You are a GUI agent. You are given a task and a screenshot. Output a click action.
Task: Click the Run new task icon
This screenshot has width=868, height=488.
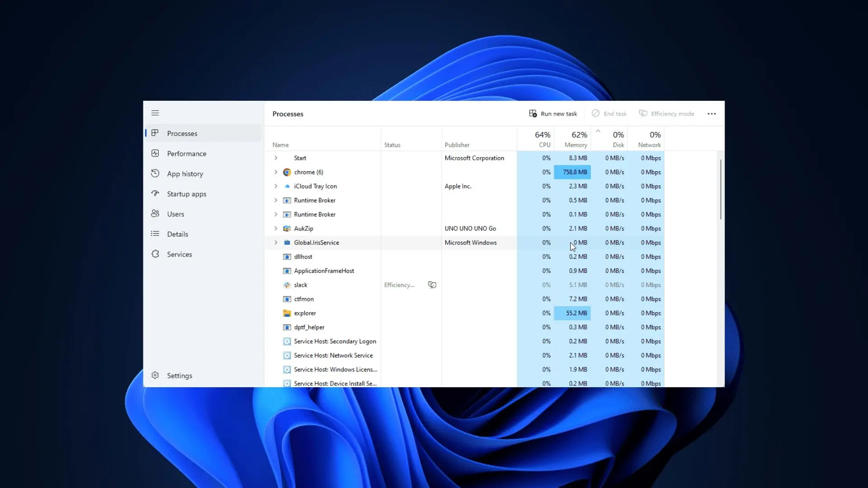point(533,113)
